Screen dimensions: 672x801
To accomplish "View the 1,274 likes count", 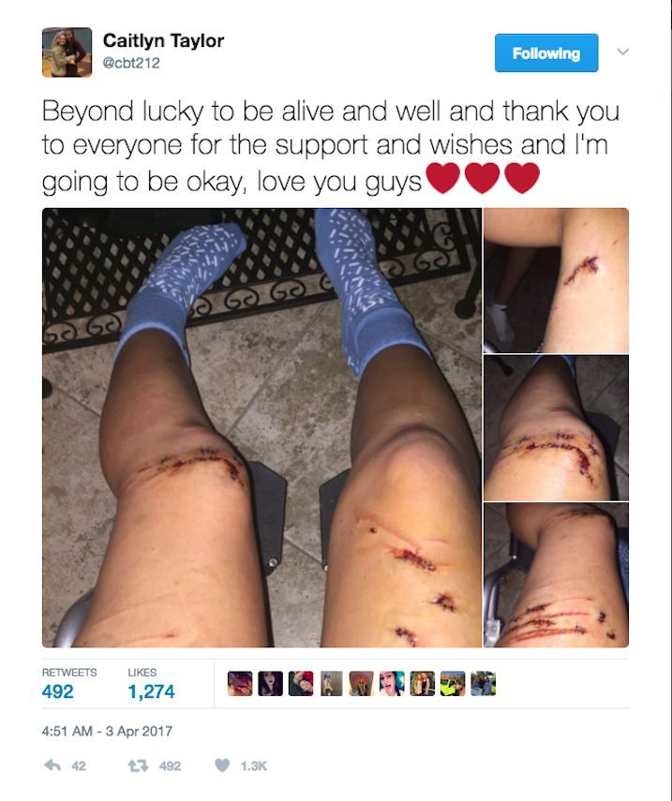I will 151,691.
